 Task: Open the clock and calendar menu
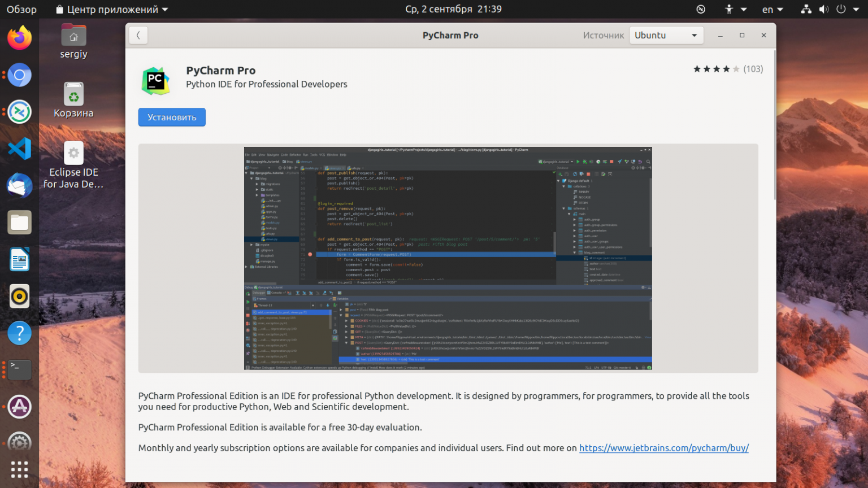click(x=453, y=10)
